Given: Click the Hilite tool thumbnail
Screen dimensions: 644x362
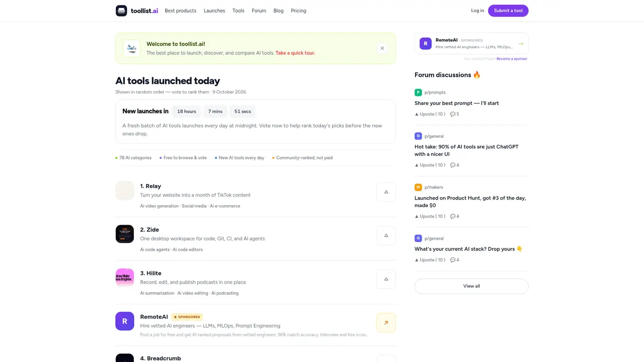Looking at the screenshot, I should click(x=125, y=278).
